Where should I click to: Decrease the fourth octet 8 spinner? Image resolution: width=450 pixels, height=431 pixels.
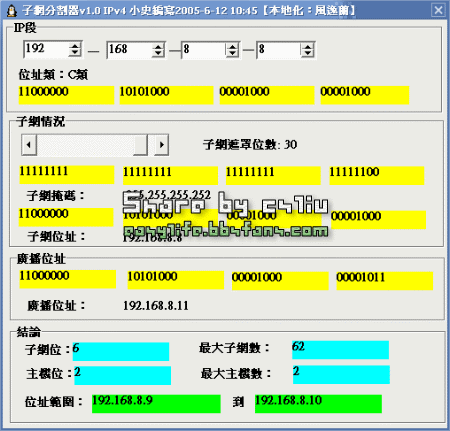(308, 53)
